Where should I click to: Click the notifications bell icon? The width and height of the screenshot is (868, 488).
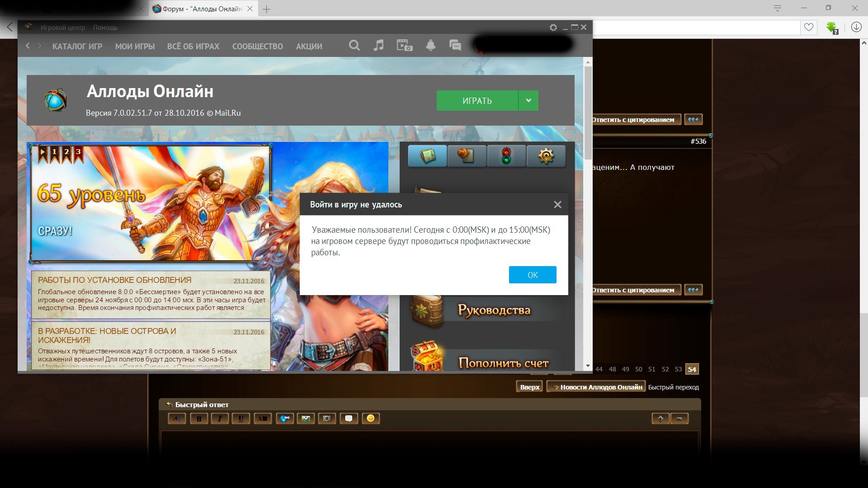click(x=430, y=46)
